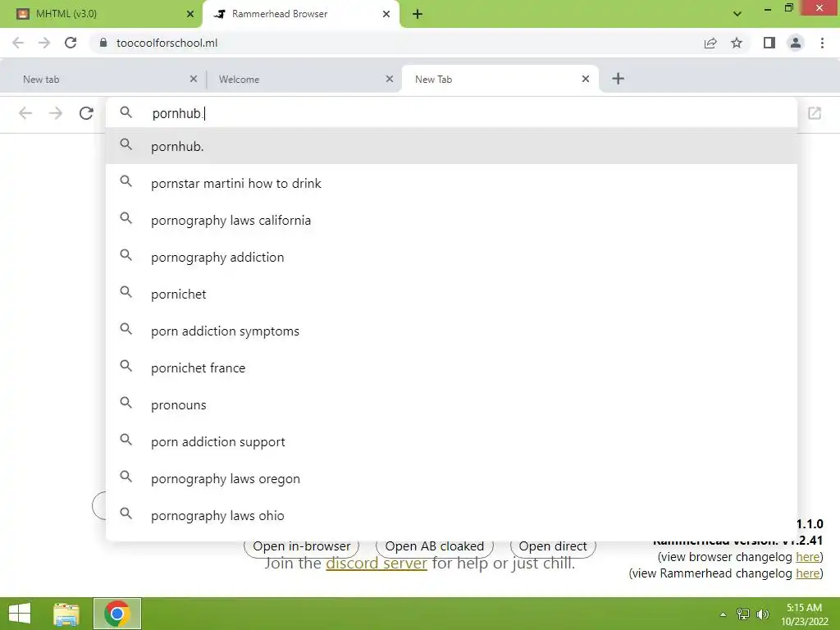Show hidden tray icons arrow
840x630 pixels.
pos(724,614)
